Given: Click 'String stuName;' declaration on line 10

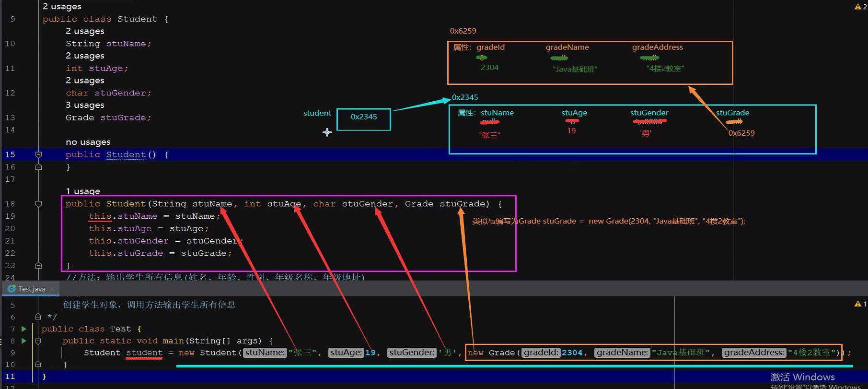Looking at the screenshot, I should [x=108, y=44].
